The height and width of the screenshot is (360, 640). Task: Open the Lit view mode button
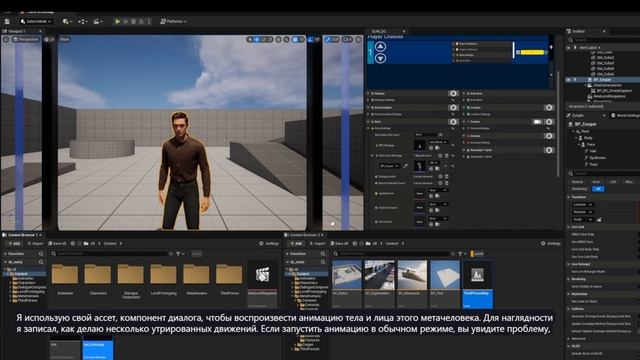pyautogui.click(x=49, y=39)
